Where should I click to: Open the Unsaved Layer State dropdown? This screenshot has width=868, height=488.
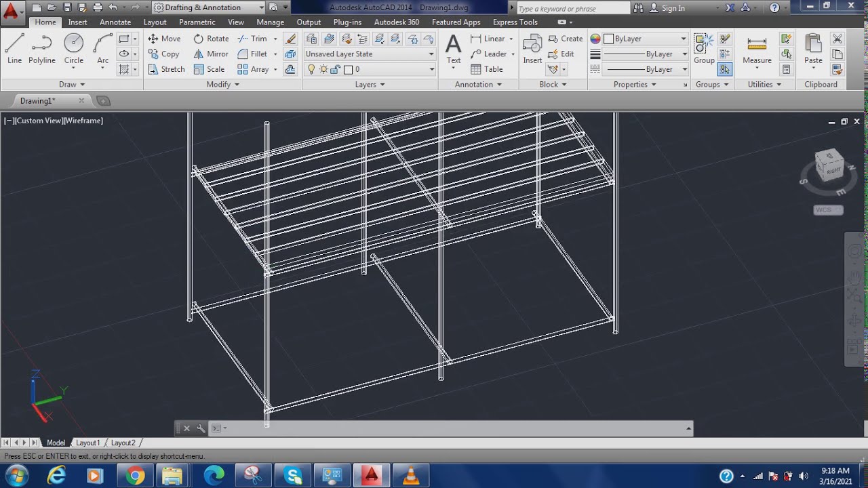(x=370, y=54)
